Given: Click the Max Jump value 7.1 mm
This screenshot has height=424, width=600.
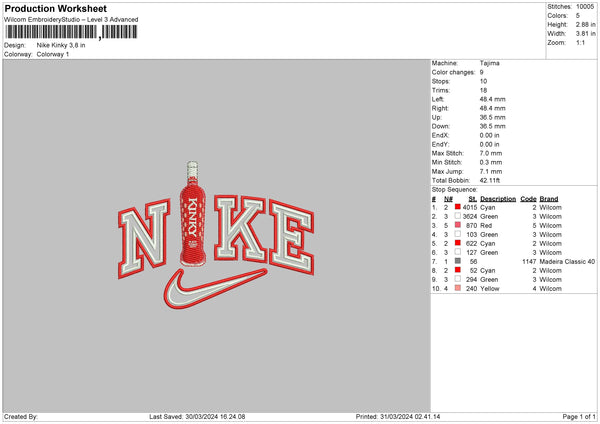Looking at the screenshot, I should pyautogui.click(x=491, y=171).
